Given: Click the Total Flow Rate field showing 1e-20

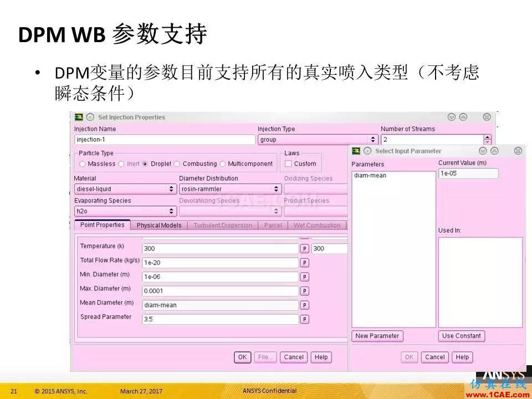Looking at the screenshot, I should (220, 263).
